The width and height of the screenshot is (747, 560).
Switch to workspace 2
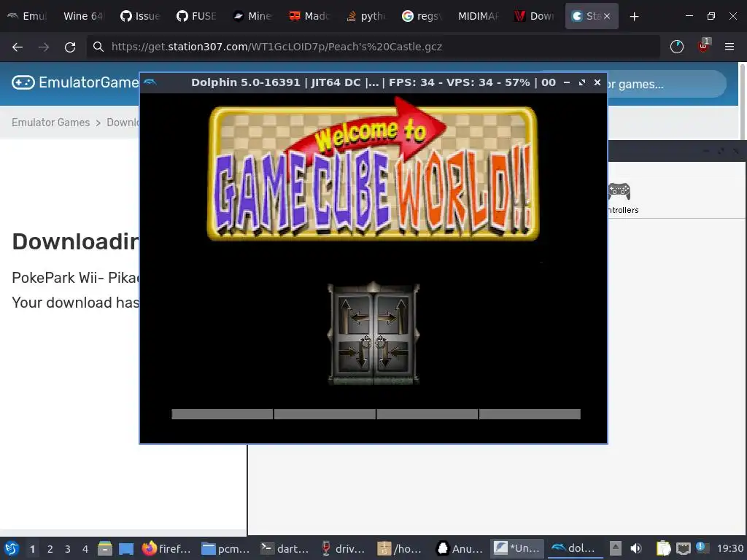click(50, 549)
